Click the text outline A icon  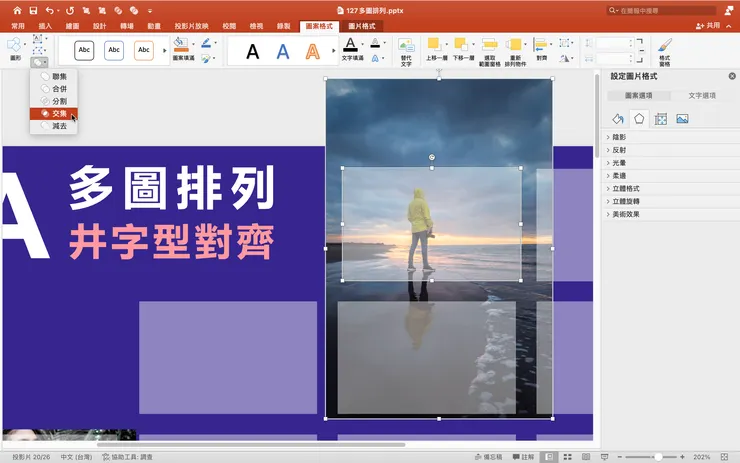(375, 43)
